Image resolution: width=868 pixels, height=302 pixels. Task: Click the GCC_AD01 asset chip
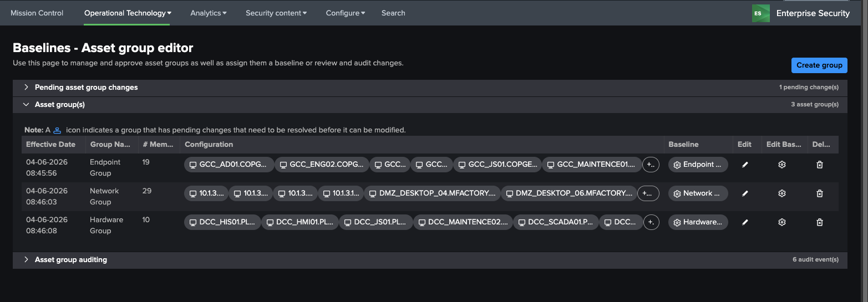tap(229, 165)
